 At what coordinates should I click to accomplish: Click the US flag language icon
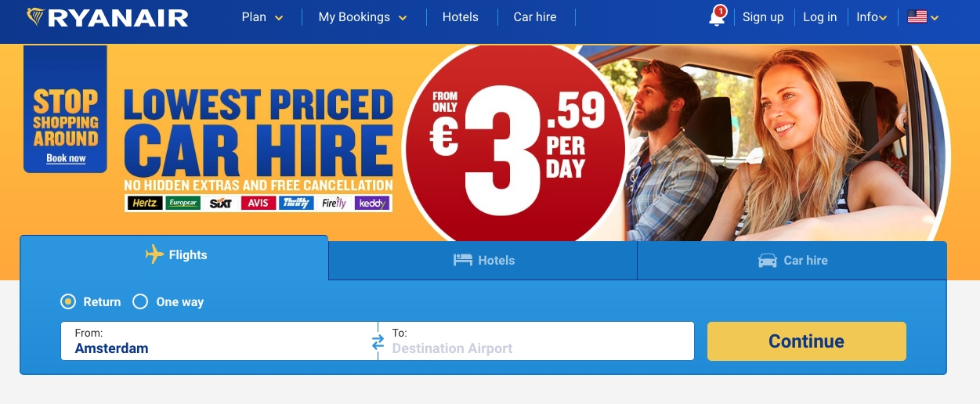pyautogui.click(x=917, y=16)
